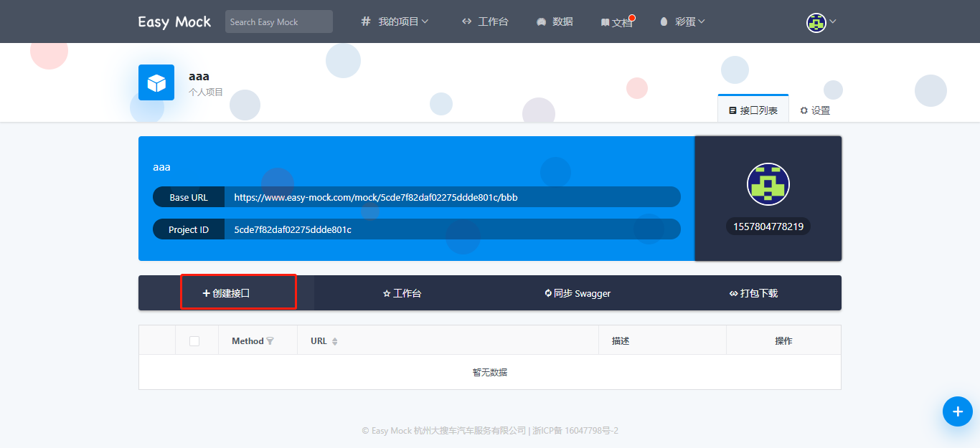Click the dashboard icon beside 数据
Image resolution: width=980 pixels, height=448 pixels.
coord(542,22)
